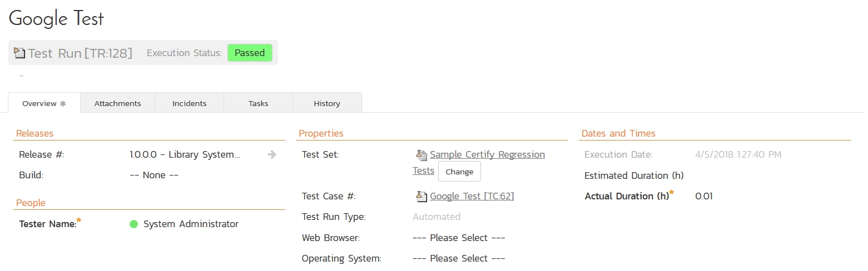Screen dimensions: 868x271
Task: Open the Web Browser selection dropdown
Action: pyautogui.click(x=458, y=238)
